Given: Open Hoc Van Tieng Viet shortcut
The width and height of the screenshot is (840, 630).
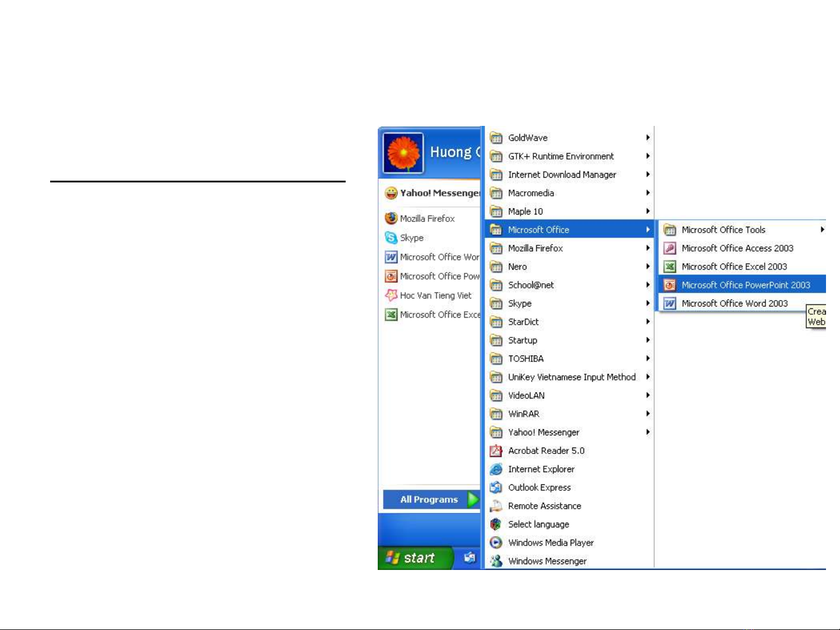Looking at the screenshot, I should (435, 295).
